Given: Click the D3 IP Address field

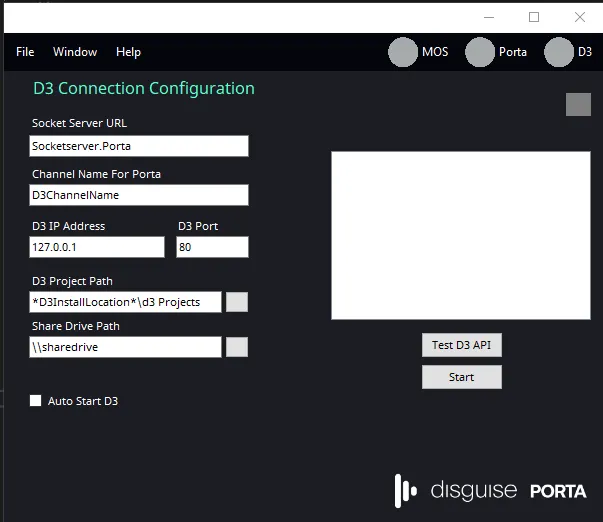Looking at the screenshot, I should pyautogui.click(x=97, y=247).
